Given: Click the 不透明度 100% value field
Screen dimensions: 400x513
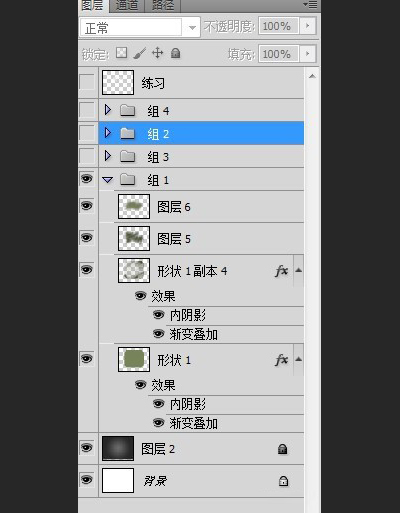Looking at the screenshot, I should (279, 26).
